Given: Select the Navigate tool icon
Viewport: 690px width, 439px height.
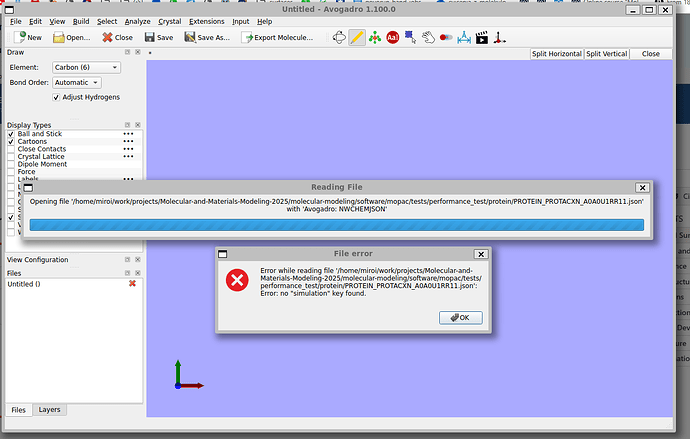Looking at the screenshot, I should 339,38.
